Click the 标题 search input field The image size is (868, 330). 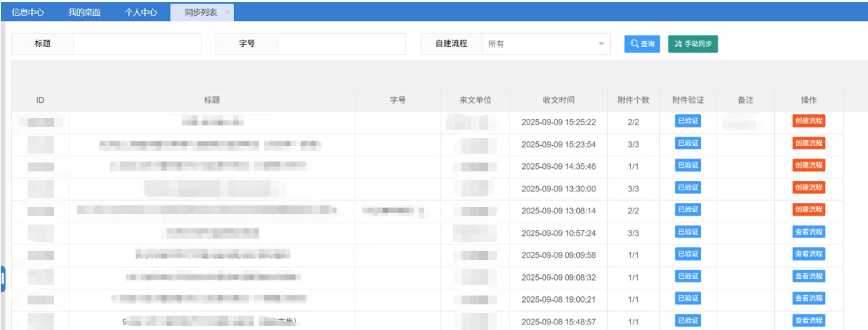(137, 44)
